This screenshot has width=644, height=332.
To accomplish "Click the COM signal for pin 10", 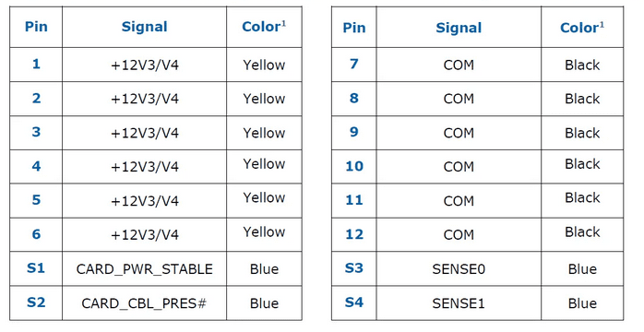I will point(459,167).
